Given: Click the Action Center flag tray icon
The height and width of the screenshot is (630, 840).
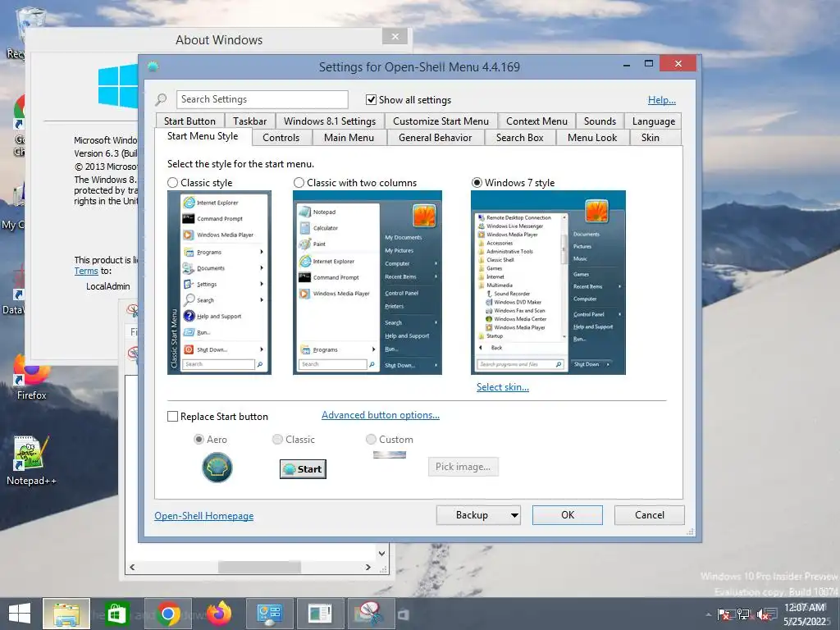Looking at the screenshot, I should coord(724,615).
